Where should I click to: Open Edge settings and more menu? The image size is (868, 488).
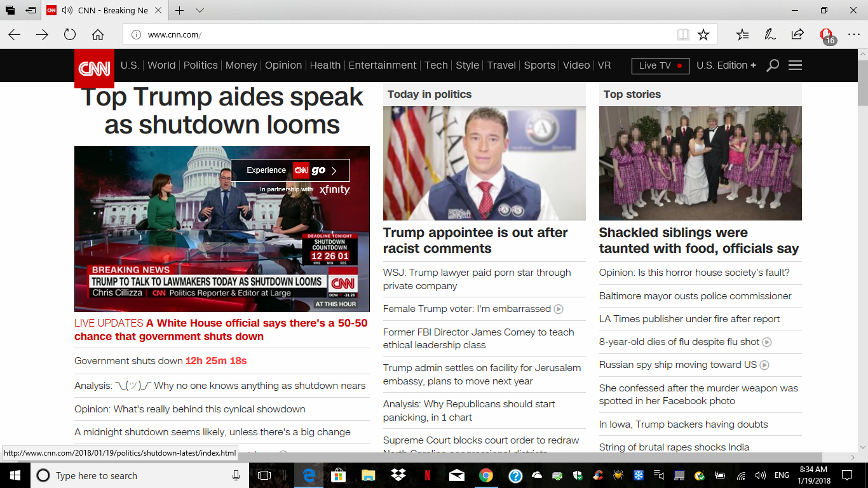pyautogui.click(x=854, y=35)
